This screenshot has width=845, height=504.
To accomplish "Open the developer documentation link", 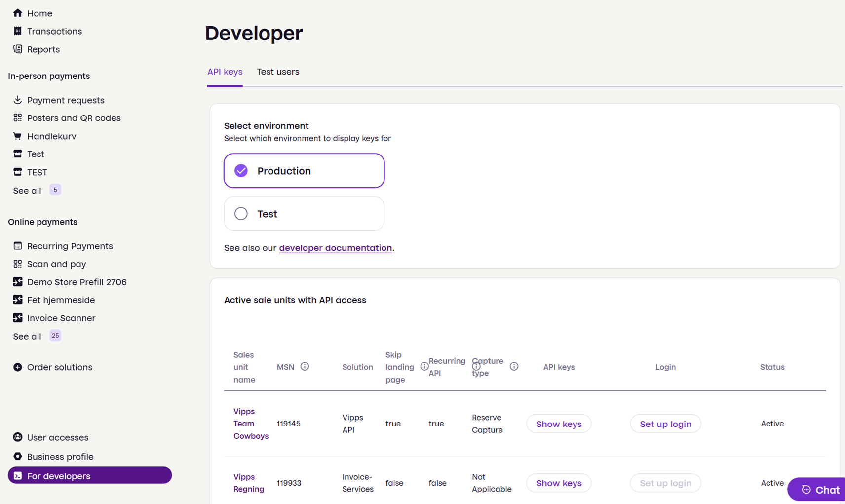I will [x=336, y=248].
